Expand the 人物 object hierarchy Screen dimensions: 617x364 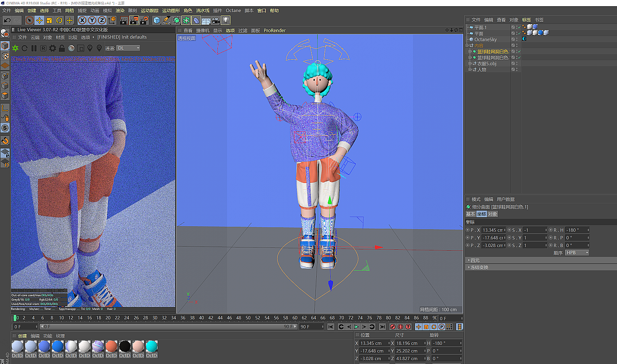pyautogui.click(x=469, y=69)
